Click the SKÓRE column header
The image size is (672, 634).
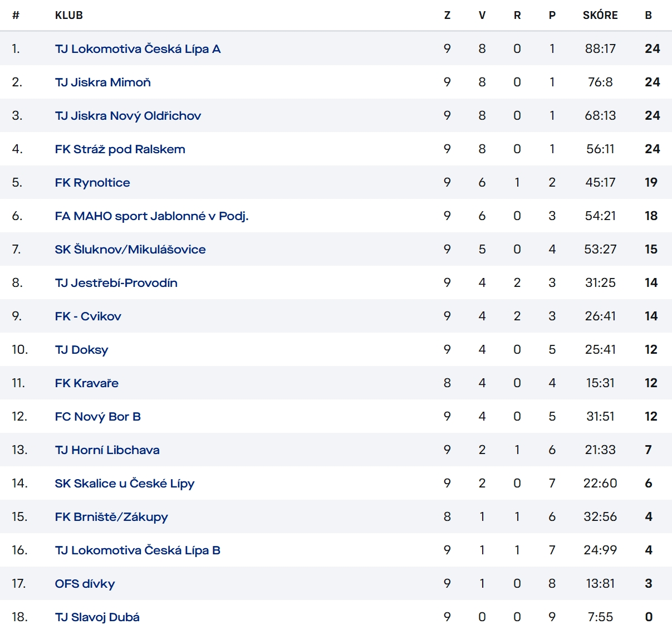point(600,16)
